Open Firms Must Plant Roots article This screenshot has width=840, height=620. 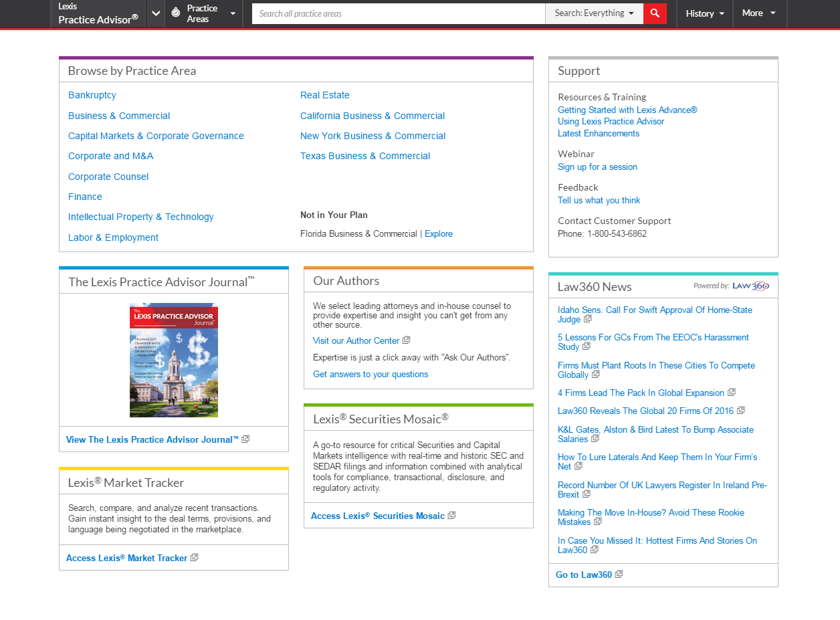(x=656, y=370)
